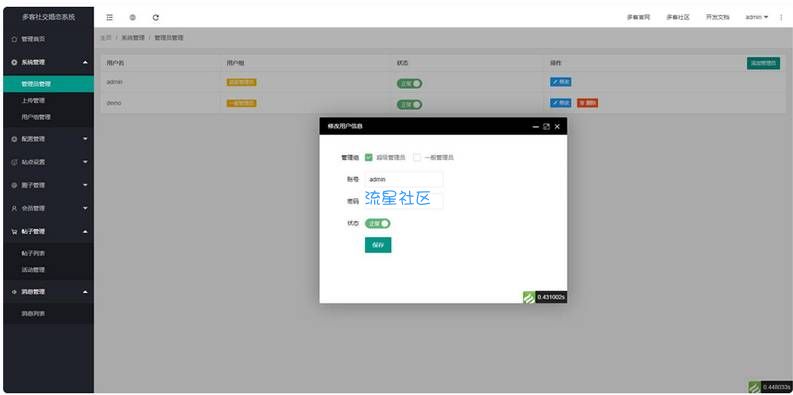Click the yellow user group tag in demo row
793x395 pixels.
pyautogui.click(x=241, y=103)
